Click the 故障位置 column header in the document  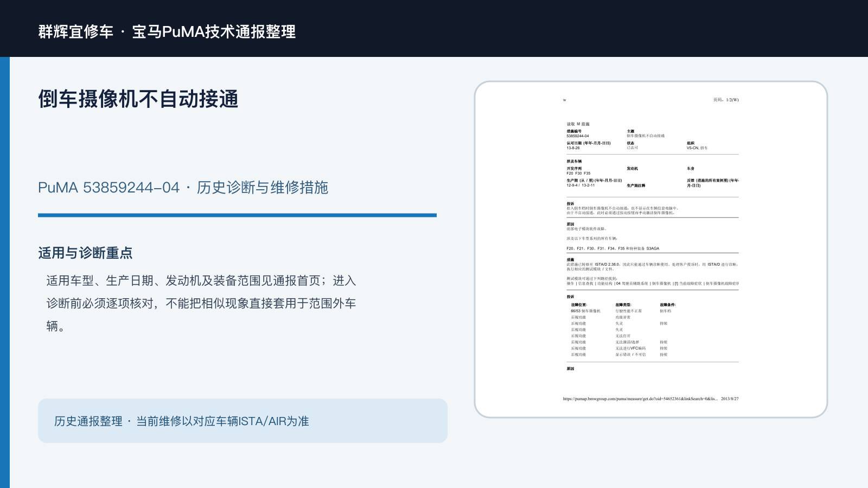pos(579,305)
